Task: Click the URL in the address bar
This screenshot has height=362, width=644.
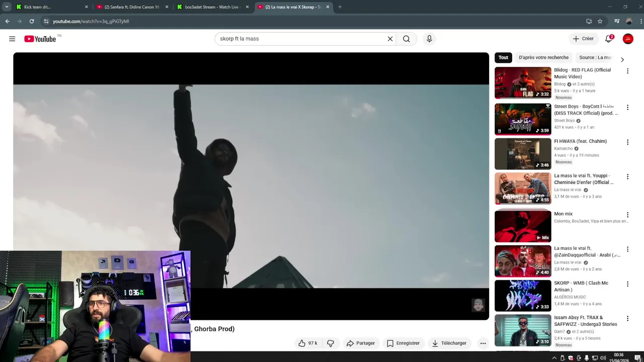Action: (91, 22)
